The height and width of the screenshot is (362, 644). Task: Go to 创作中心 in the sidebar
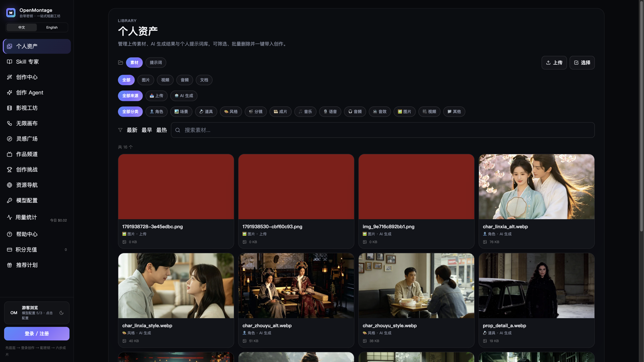[37, 77]
